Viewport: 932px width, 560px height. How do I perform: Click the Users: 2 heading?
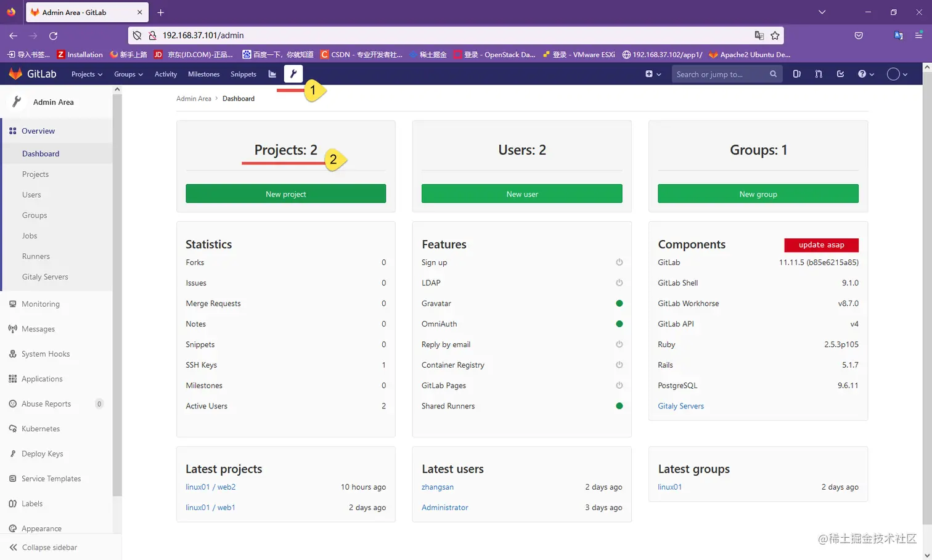[522, 150]
